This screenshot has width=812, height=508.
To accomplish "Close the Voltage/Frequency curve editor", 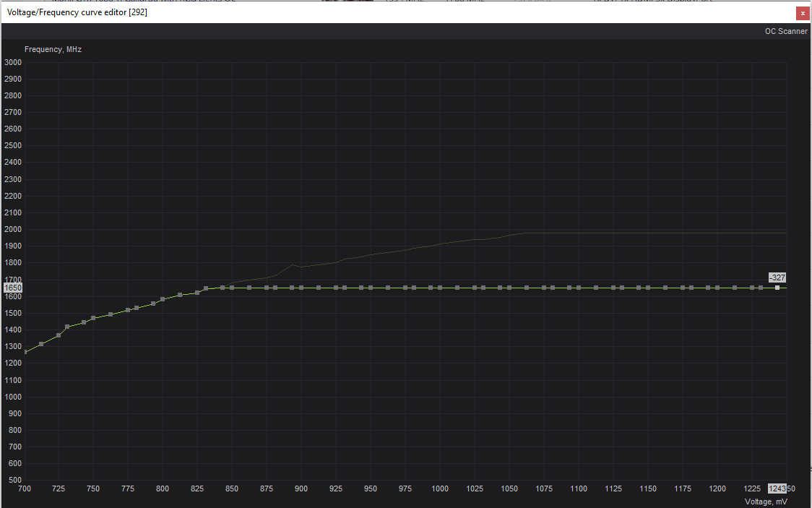I will pyautogui.click(x=802, y=13).
